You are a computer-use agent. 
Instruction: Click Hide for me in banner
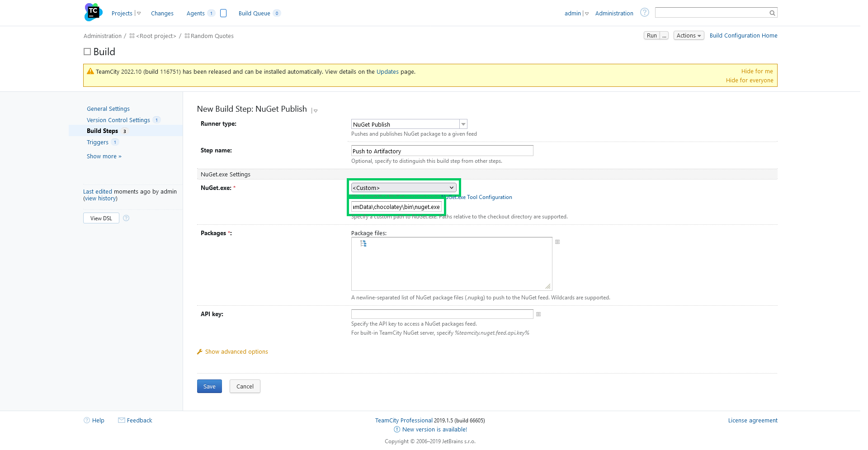click(757, 71)
